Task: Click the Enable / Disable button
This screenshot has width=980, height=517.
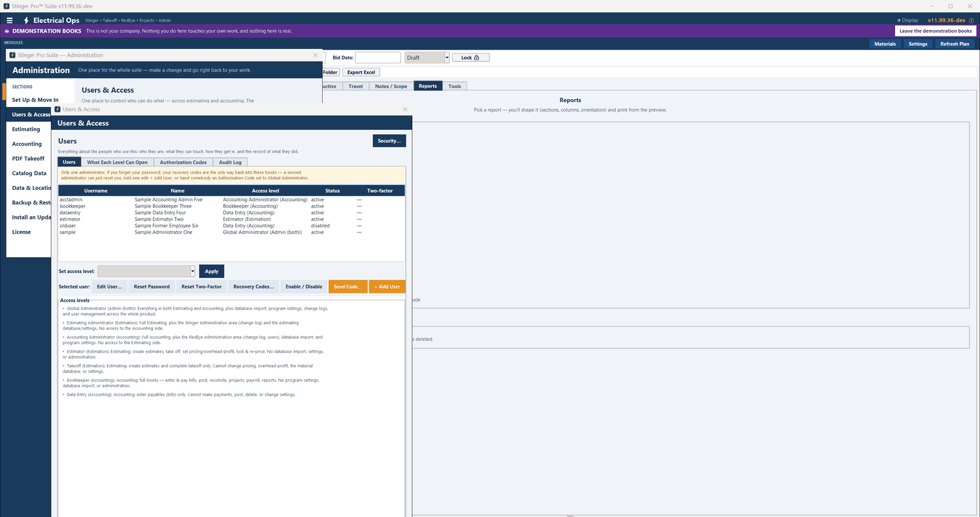Action: (304, 287)
